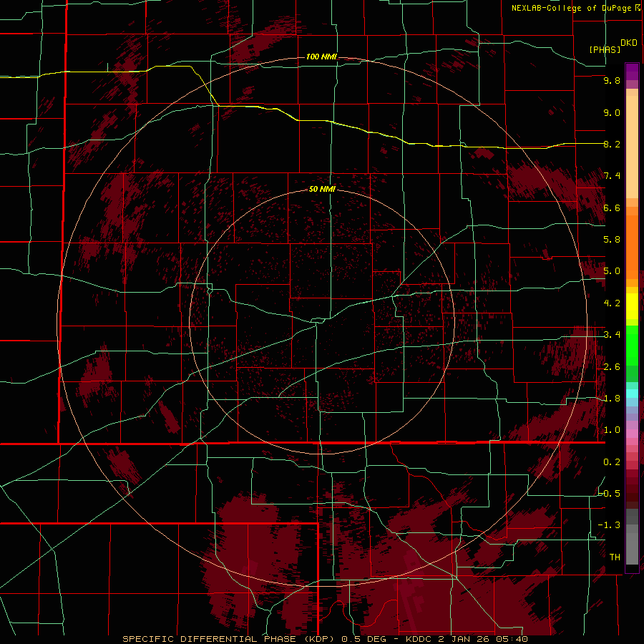Click the purple top segment of color bar
This screenshot has width=644, height=644.
point(632,72)
